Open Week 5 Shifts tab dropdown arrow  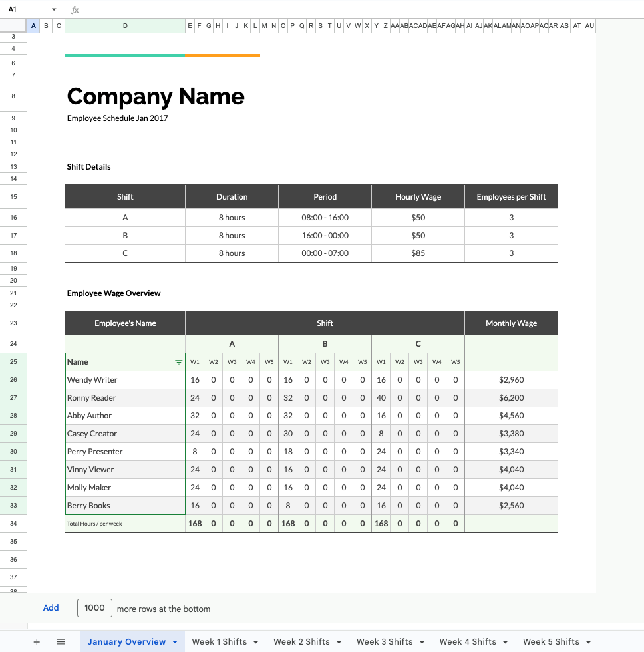pyautogui.click(x=588, y=643)
